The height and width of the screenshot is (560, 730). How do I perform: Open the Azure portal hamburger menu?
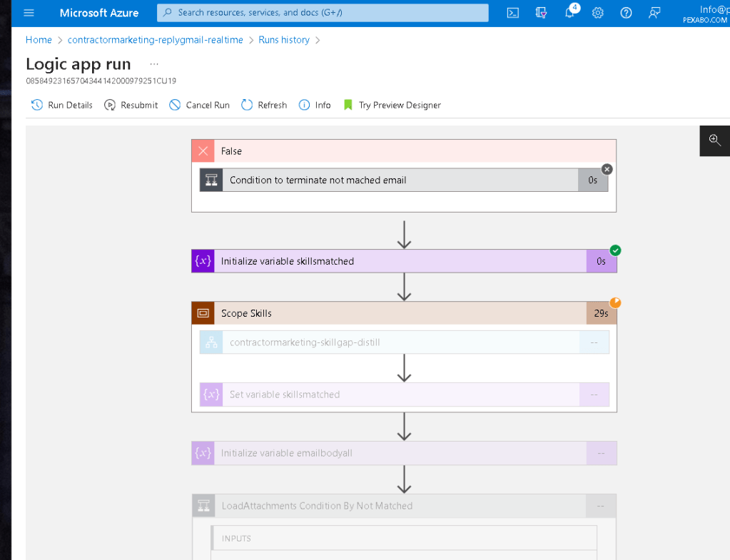point(29,13)
